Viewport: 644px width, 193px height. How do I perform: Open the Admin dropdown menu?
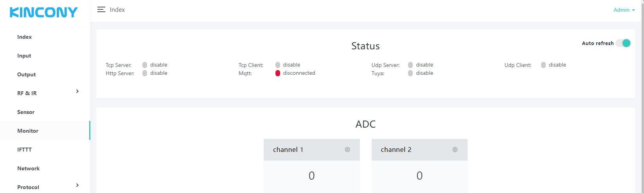pyautogui.click(x=624, y=10)
